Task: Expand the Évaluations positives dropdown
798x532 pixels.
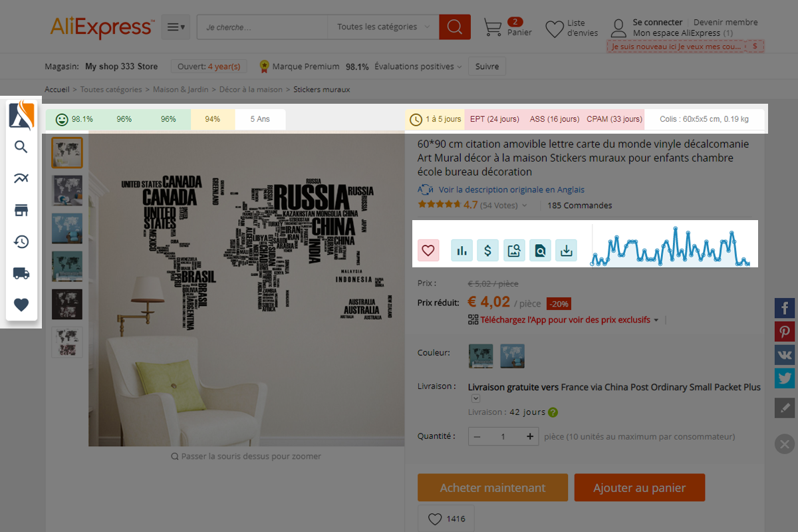Action: [418, 66]
